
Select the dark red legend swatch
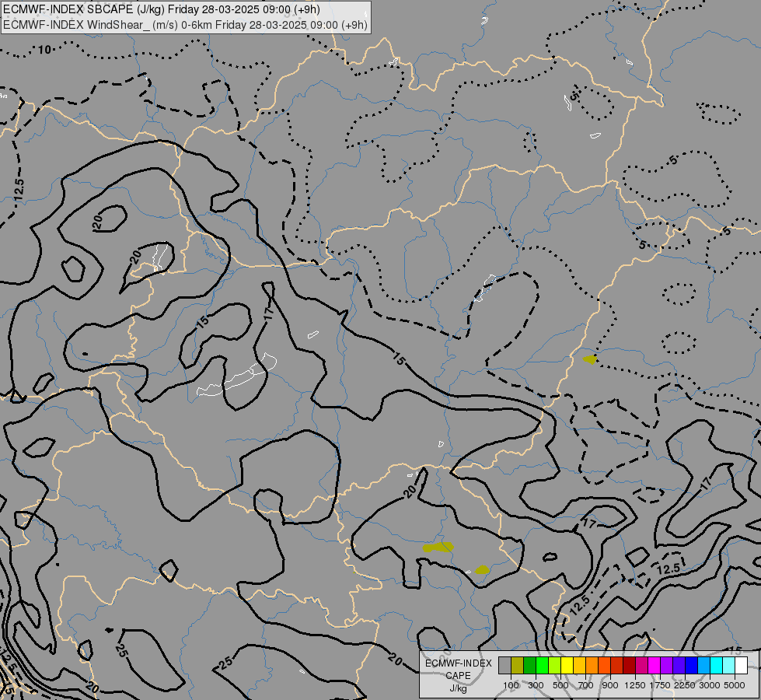coord(629,665)
